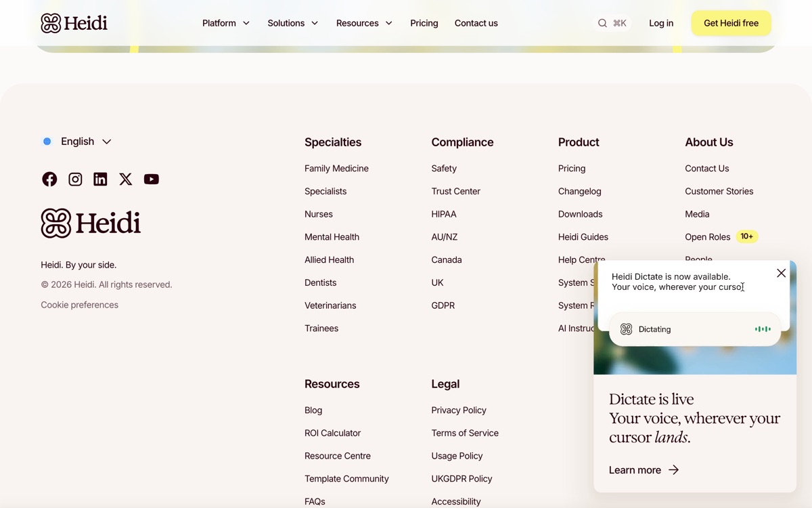Screen dimensions: 812x508
Task: Click the Log in link
Action: click(x=661, y=23)
